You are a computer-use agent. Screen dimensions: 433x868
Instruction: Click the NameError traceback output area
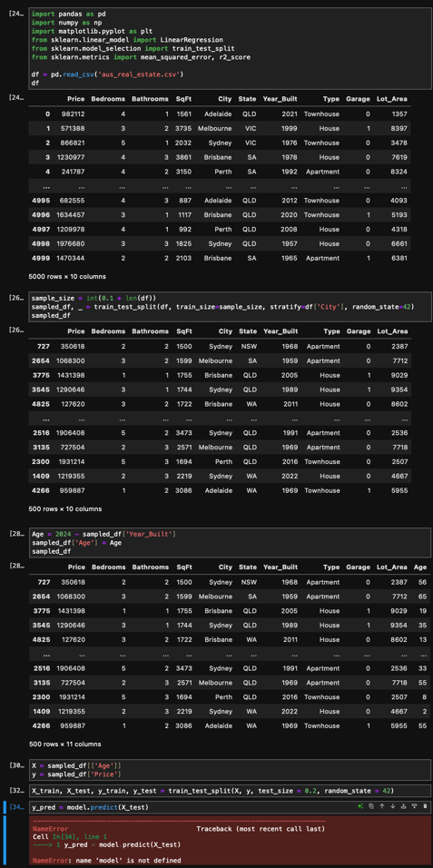[230, 841]
